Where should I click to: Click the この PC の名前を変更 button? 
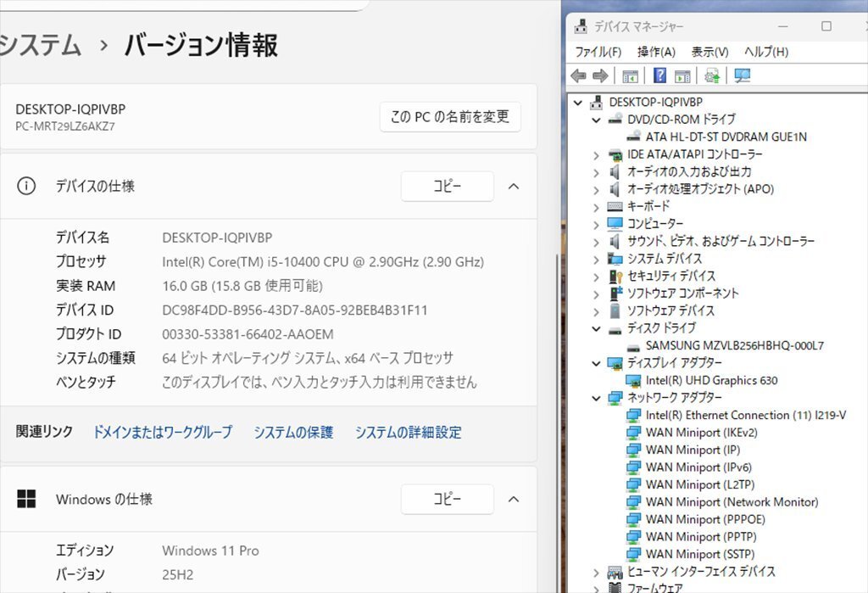pyautogui.click(x=449, y=117)
